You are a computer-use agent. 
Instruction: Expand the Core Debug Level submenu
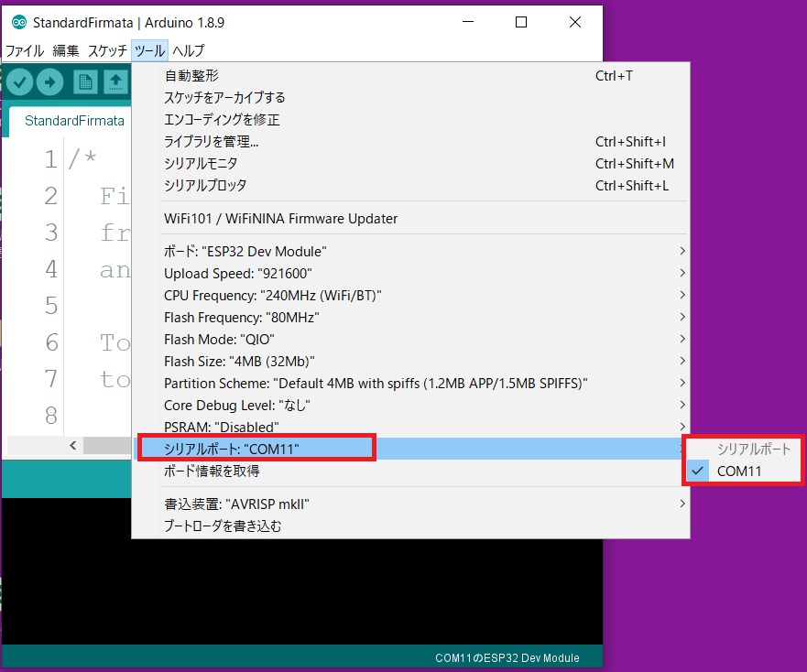[x=410, y=406]
